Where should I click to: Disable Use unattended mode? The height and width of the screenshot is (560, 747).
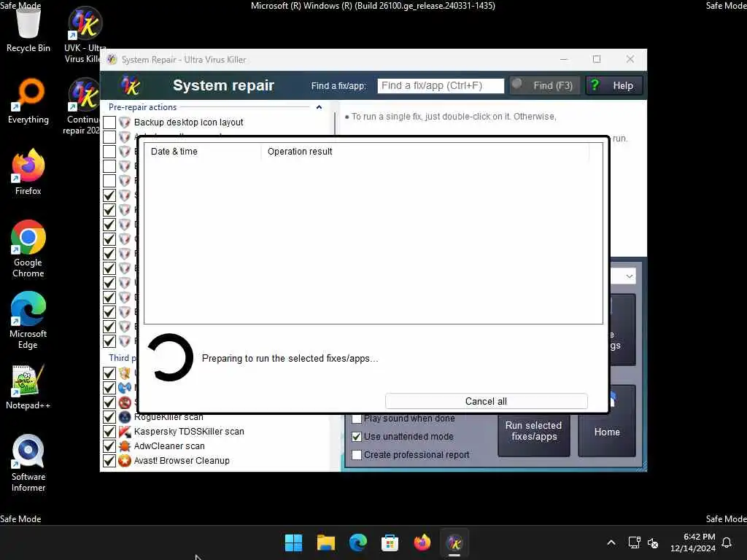tap(356, 437)
